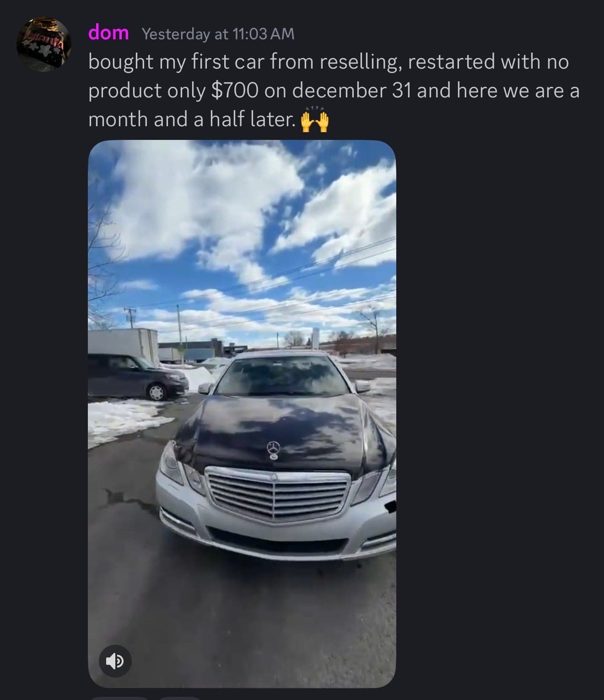This screenshot has width=604, height=700.
Task: Play the attached Mercedes car video
Action: (x=242, y=413)
